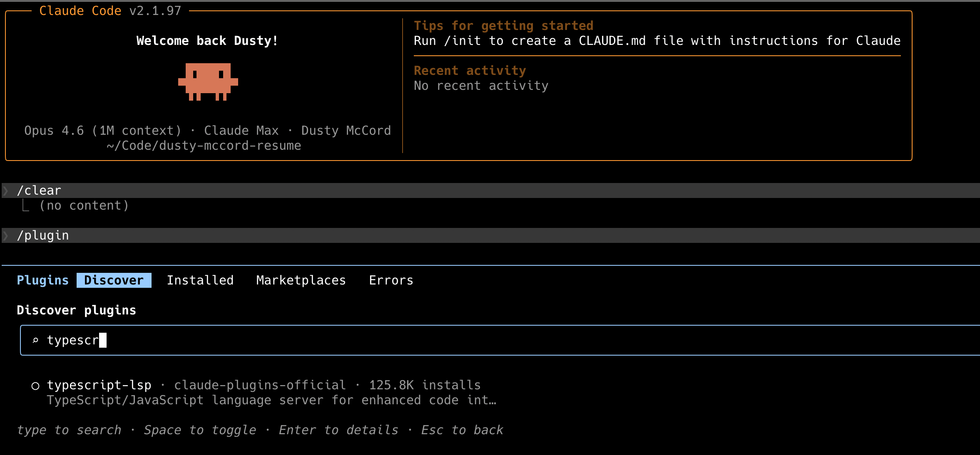Click the chevron arrow before /plugin
This screenshot has height=455, width=980.
(6, 235)
